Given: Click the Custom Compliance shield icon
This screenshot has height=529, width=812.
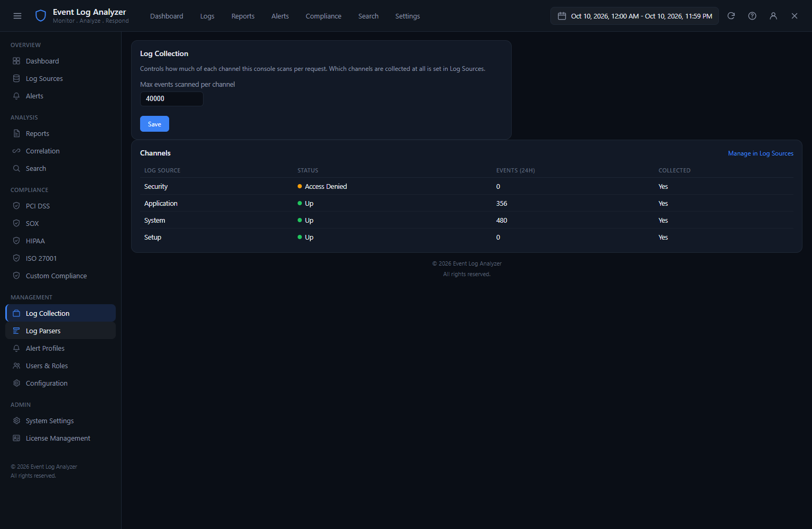Looking at the screenshot, I should [16, 276].
